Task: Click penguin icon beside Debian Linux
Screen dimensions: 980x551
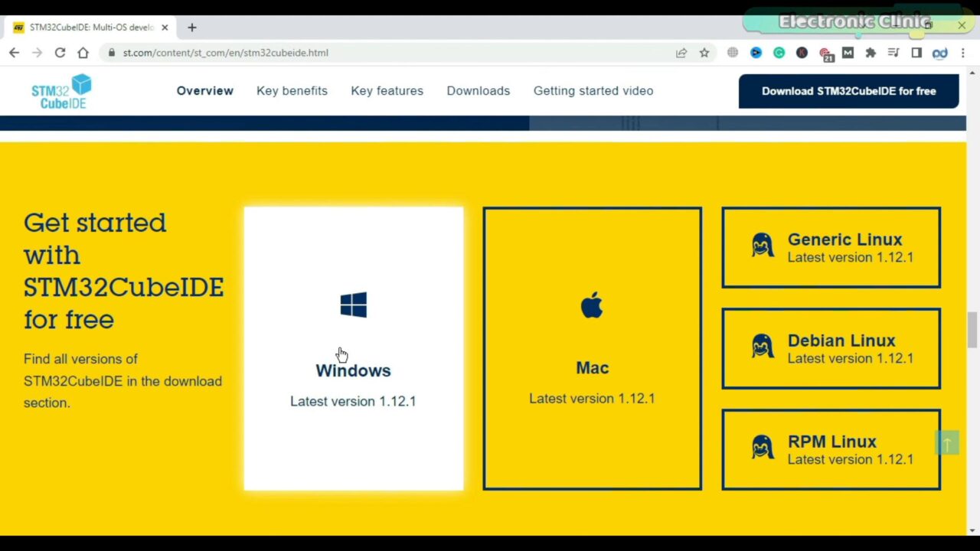Action: (763, 347)
